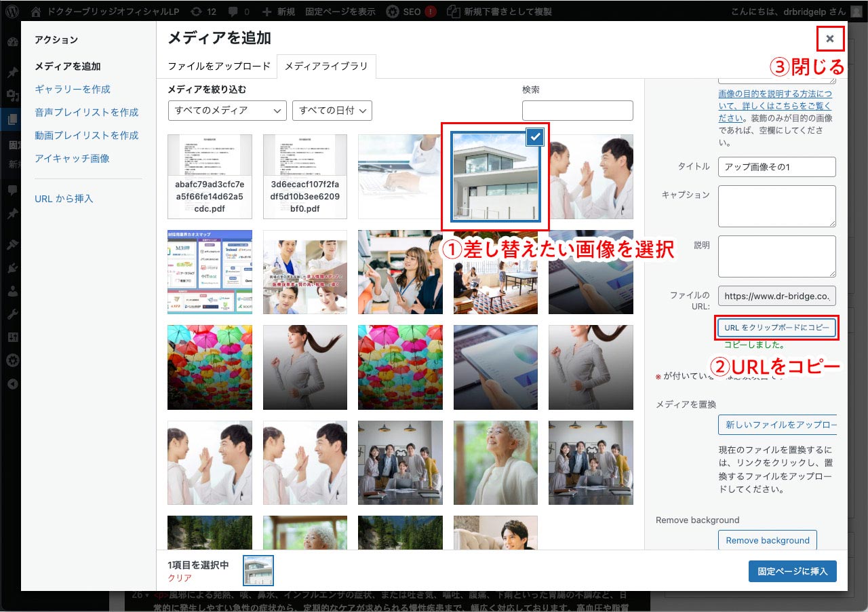This screenshot has height=612, width=868.
Task: Open the WordPress logo menu
Action: [13, 12]
